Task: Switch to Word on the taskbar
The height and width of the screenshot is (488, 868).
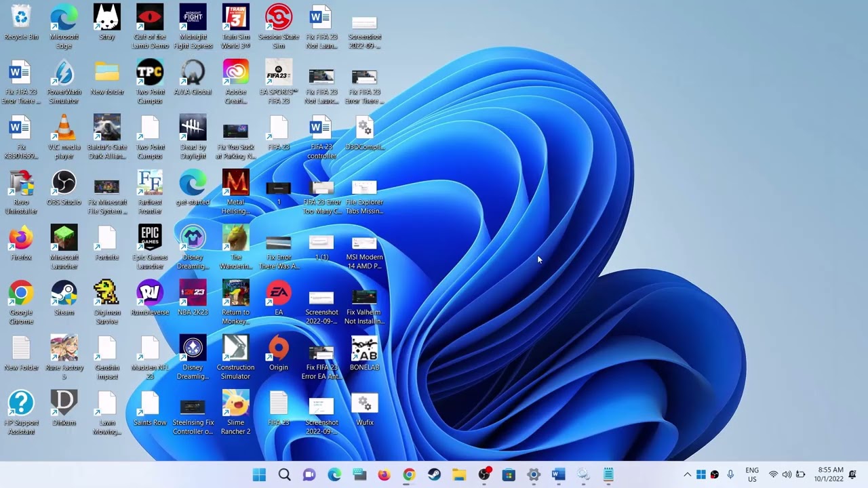Action: (559, 475)
